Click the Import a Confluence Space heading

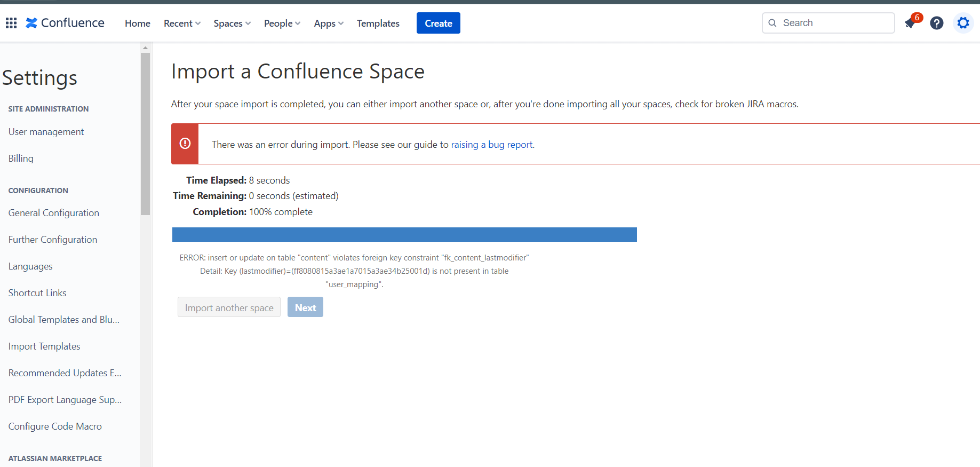[x=298, y=72]
